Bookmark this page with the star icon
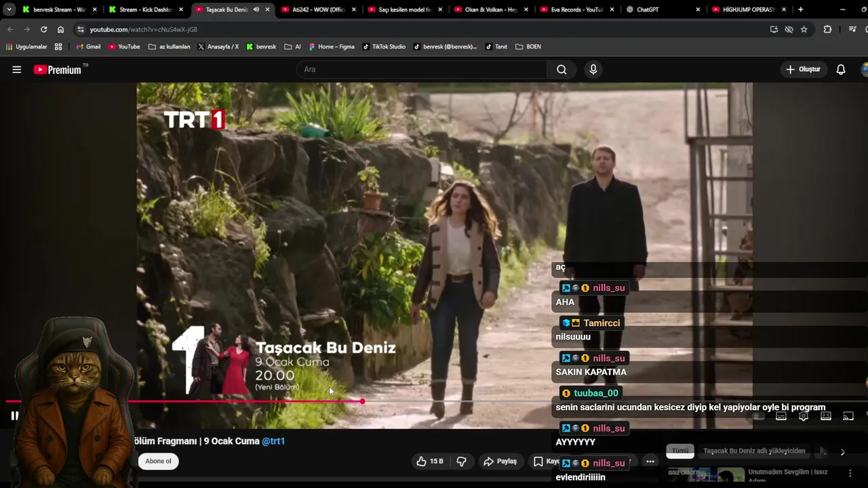868x488 pixels. pos(804,29)
